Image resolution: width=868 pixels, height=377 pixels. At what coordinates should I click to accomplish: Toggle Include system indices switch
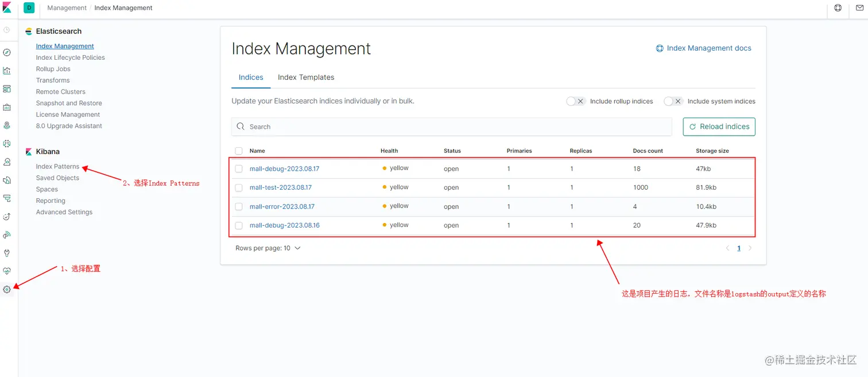click(x=673, y=101)
